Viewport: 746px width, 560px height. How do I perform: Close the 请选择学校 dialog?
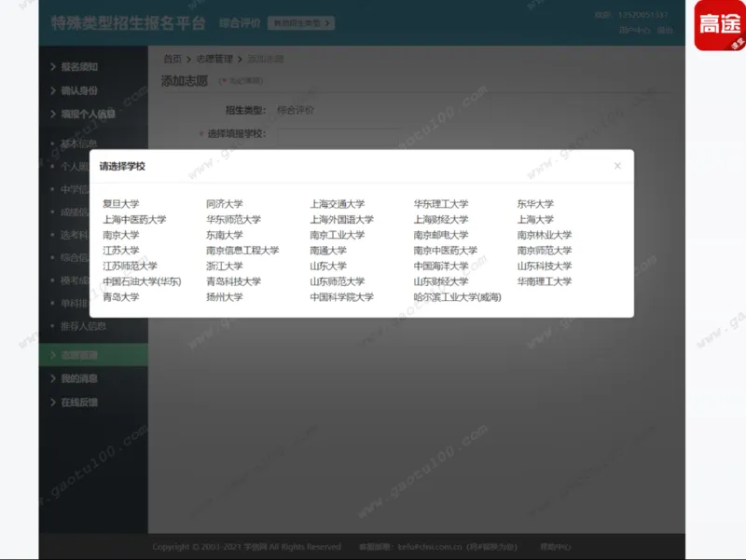pos(617,166)
